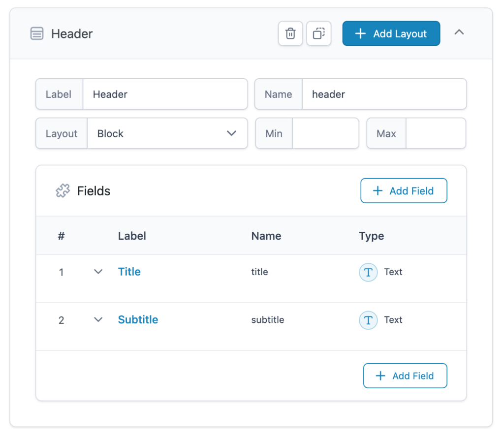Delete the Header layout using the trash icon
The width and height of the screenshot is (504, 437).
click(x=290, y=33)
